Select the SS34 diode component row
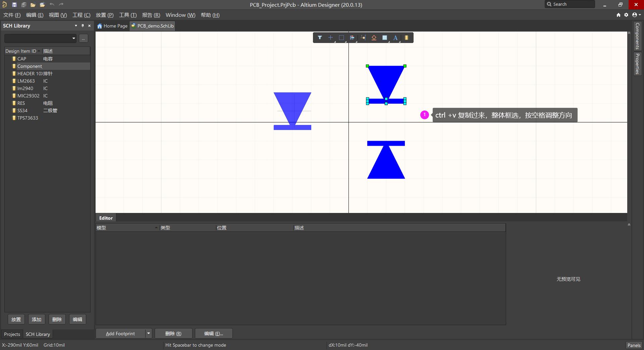644x350 pixels. [x=47, y=111]
